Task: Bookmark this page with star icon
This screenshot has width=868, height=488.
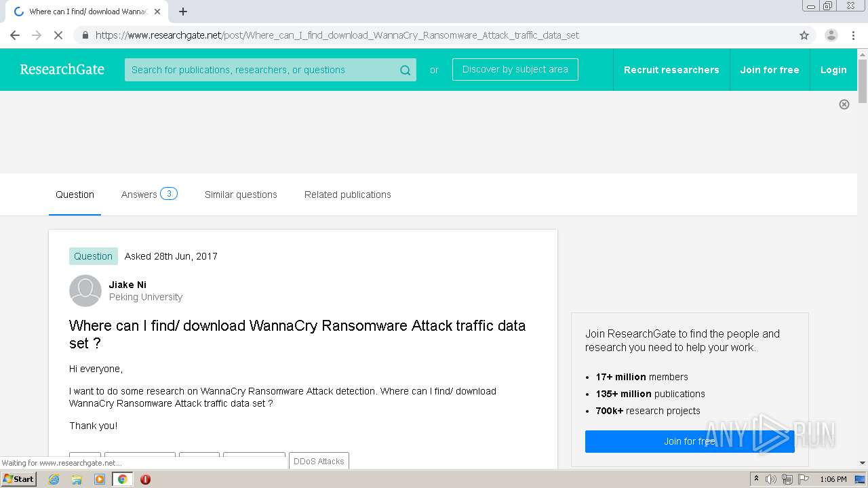Action: tap(804, 35)
